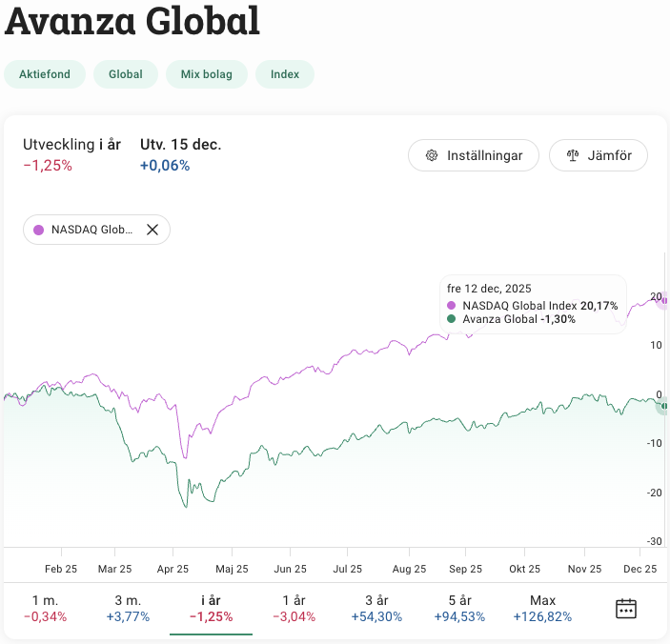Click the green Avanza Global endpoint marker
Viewport: 670px width, 644px height.
(663, 406)
